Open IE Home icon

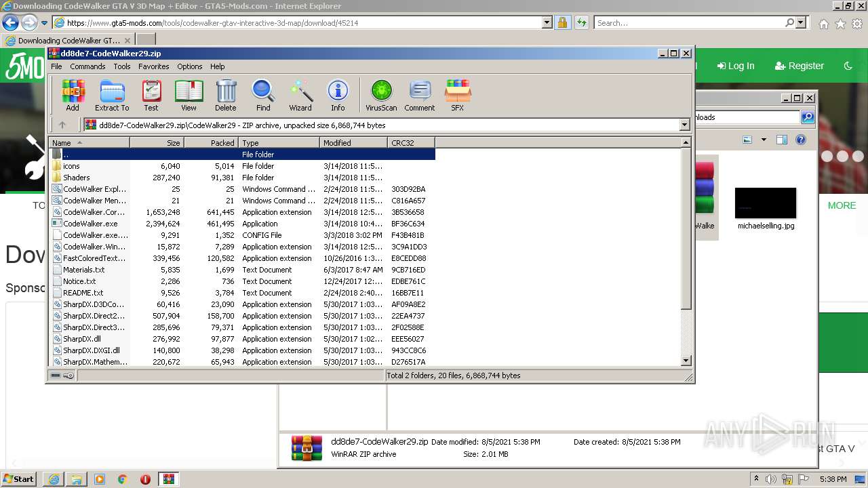pos(823,24)
